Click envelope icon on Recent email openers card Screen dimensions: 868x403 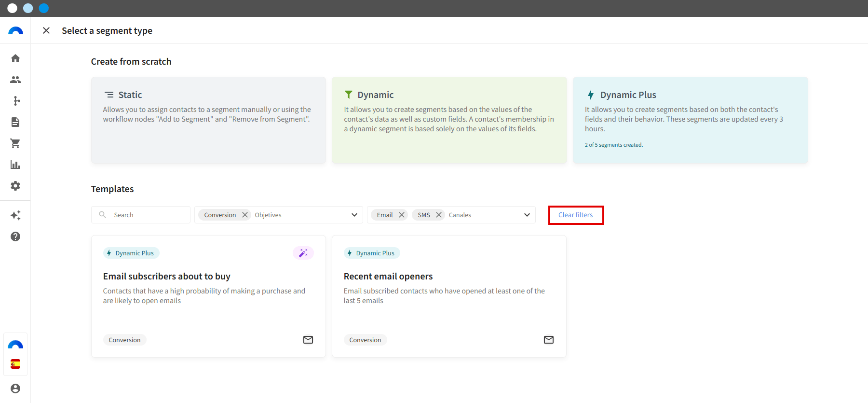pyautogui.click(x=549, y=340)
